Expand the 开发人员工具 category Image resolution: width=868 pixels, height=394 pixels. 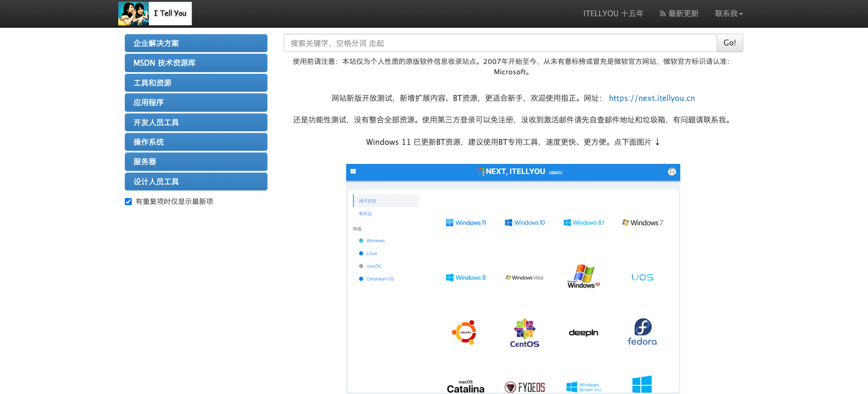tap(196, 123)
